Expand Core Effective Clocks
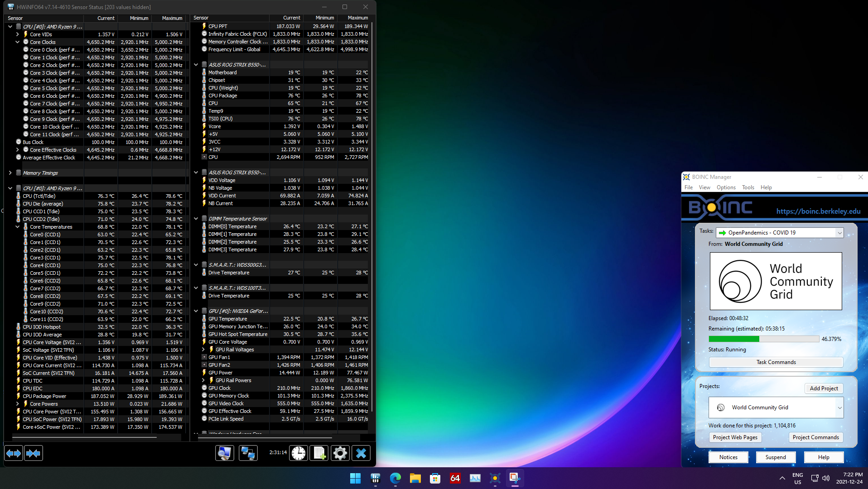868x489 pixels. click(18, 150)
